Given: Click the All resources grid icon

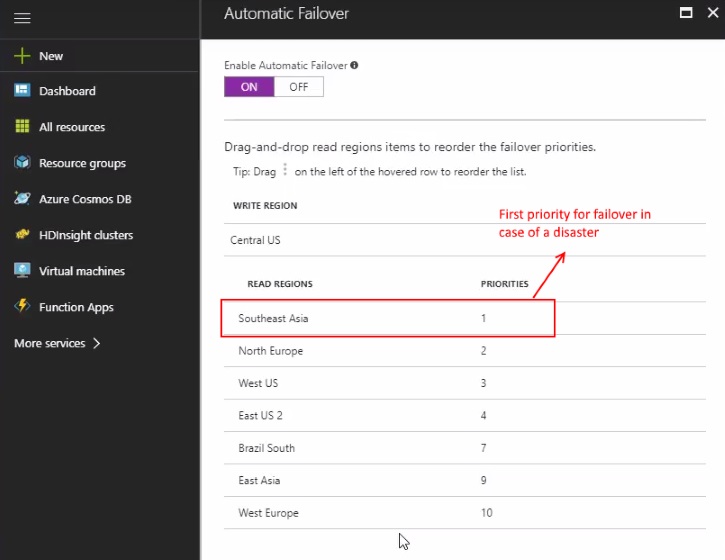Looking at the screenshot, I should tap(22, 127).
